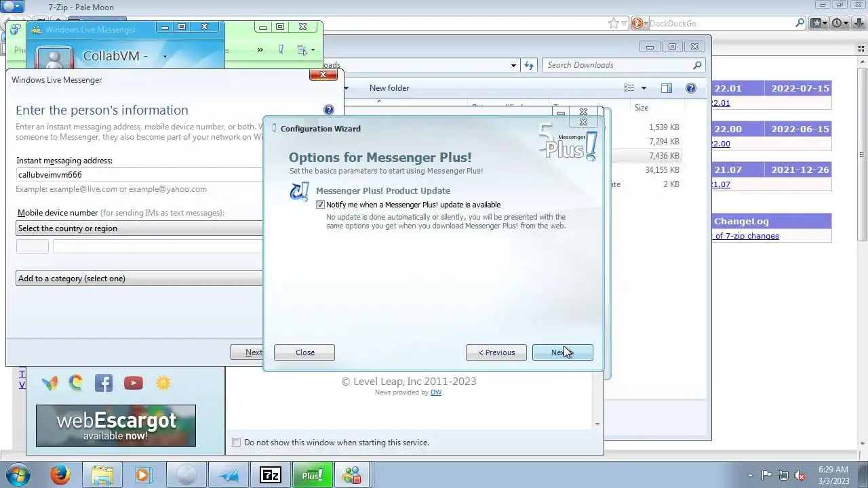
Task: Open help in Enter person's information dialog
Action: 329,110
